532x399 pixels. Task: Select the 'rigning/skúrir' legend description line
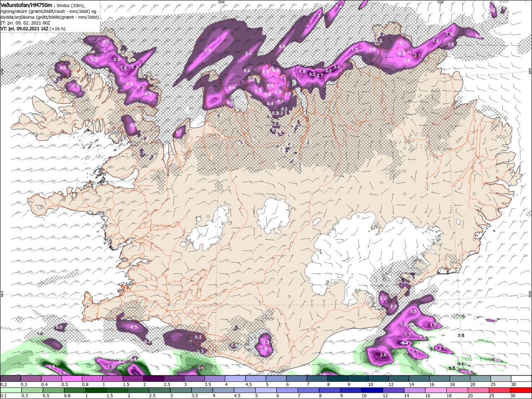coord(48,11)
